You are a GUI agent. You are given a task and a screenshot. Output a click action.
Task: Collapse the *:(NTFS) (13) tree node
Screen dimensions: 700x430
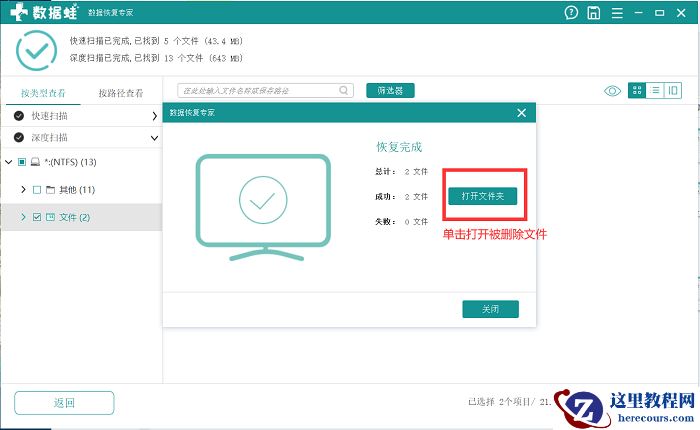point(8,162)
